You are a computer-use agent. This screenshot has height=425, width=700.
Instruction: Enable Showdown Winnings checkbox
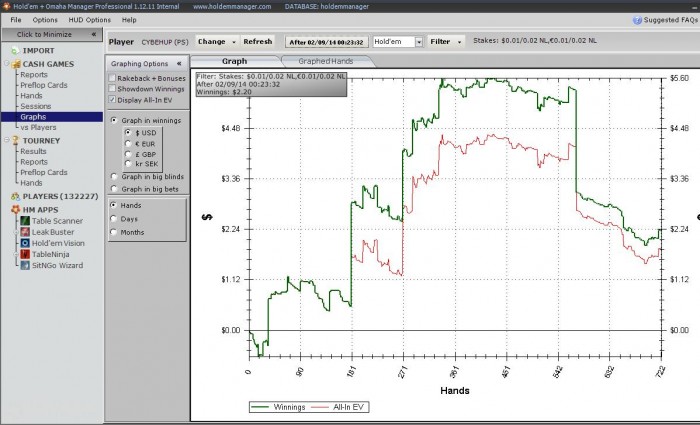pyautogui.click(x=112, y=89)
